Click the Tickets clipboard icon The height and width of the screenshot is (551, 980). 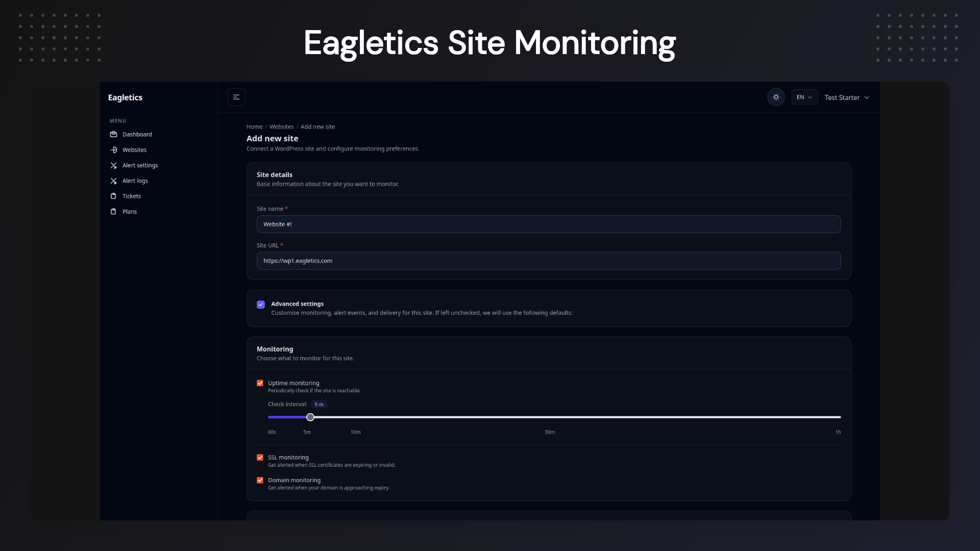pyautogui.click(x=113, y=196)
